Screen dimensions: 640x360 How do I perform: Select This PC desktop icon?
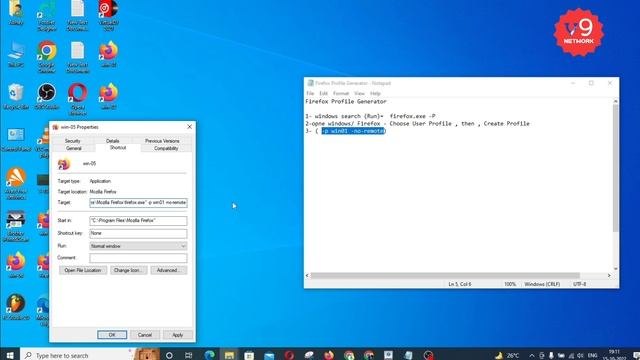click(x=16, y=54)
